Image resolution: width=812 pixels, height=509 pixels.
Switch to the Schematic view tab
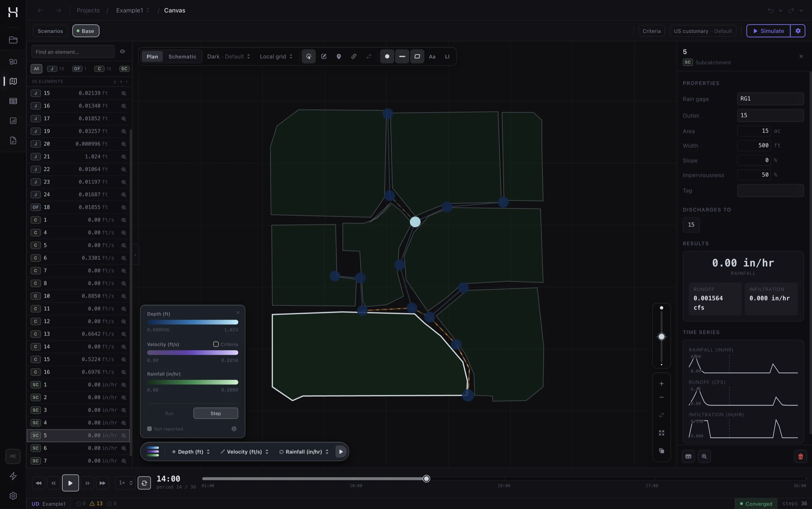(x=182, y=56)
